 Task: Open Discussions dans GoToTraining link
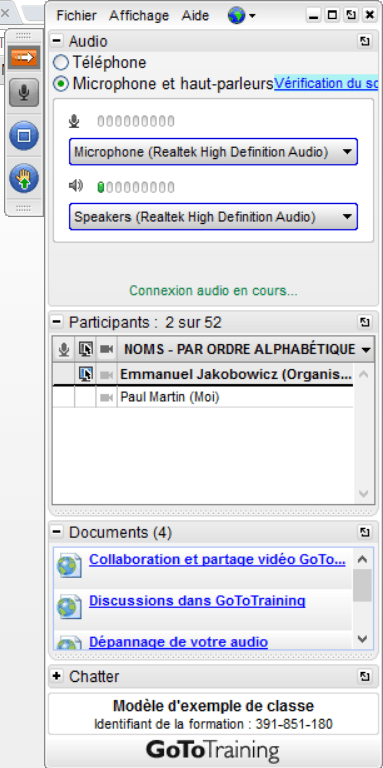click(197, 600)
